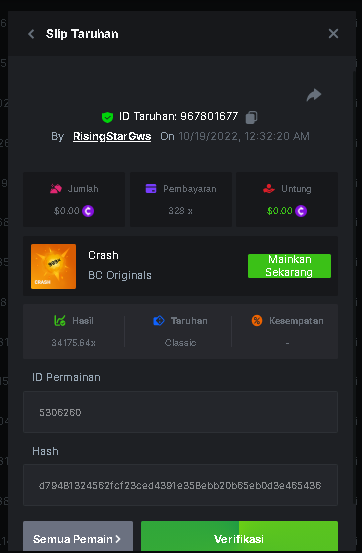This screenshot has width=362, height=553.
Task: Go back using the left arrow
Action: point(31,34)
